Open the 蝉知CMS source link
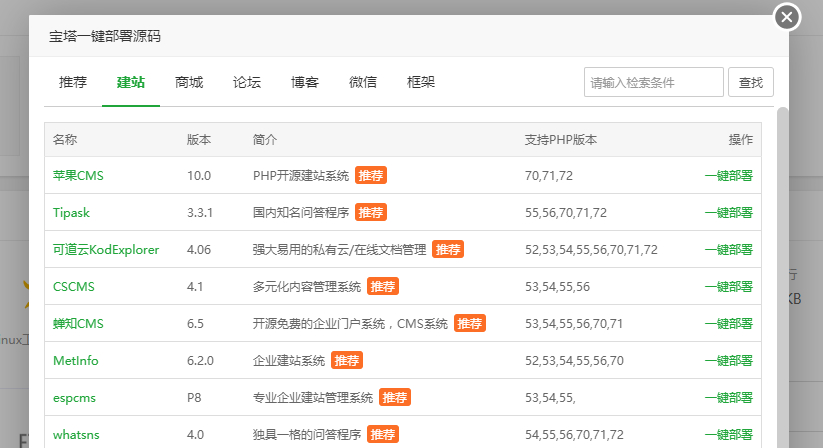The height and width of the screenshot is (448, 823). 78,324
